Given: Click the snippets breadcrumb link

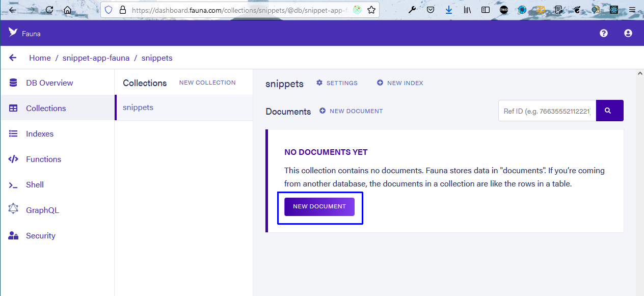Looking at the screenshot, I should click(157, 58).
